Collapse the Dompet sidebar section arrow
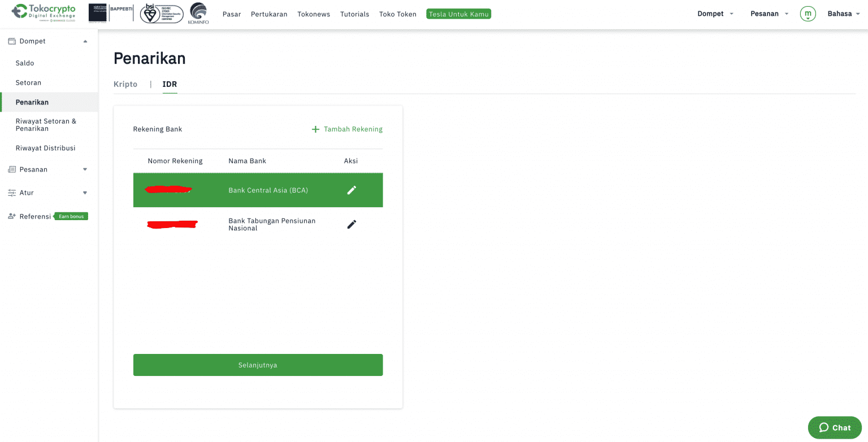The height and width of the screenshot is (442, 868). click(85, 41)
